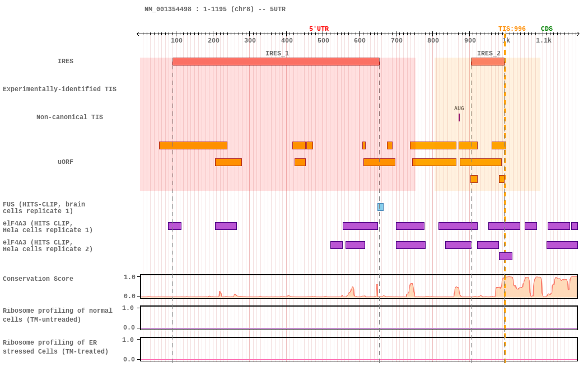Image resolution: width=588 pixels, height=367 pixels.
Task: Click the 500 tick on the position axis
Action: [323, 40]
